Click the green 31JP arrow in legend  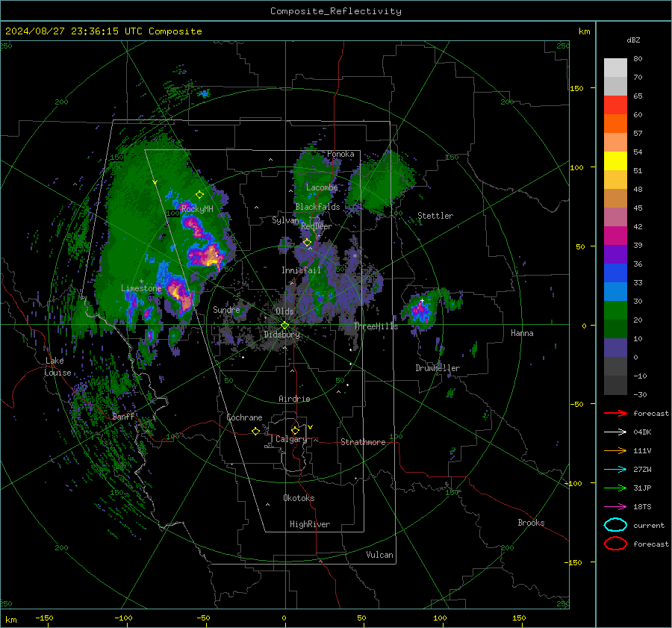tap(615, 488)
